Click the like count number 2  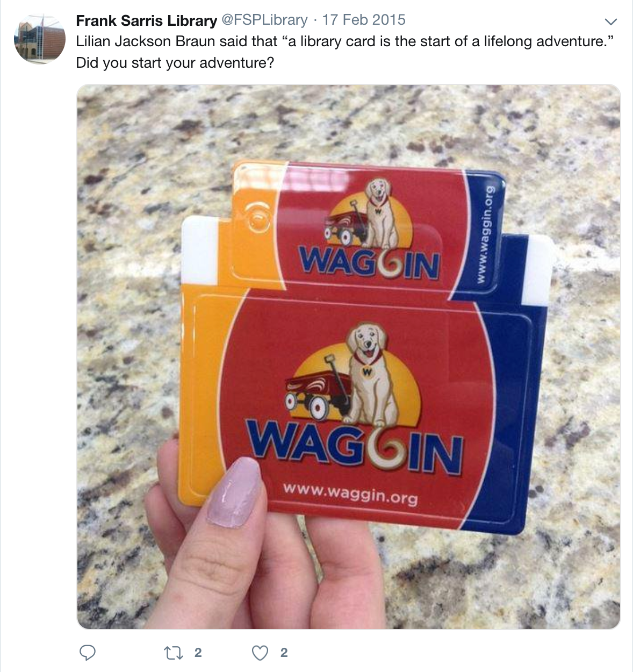point(284,653)
